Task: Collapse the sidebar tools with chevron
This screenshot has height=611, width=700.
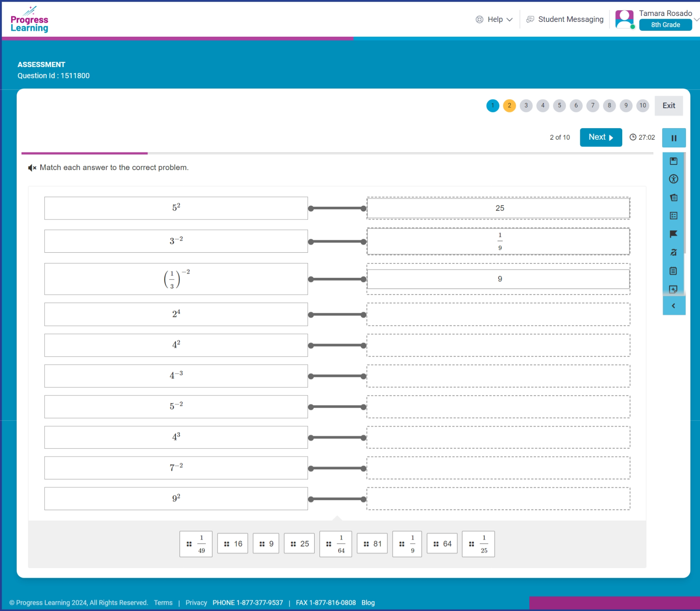Action: click(674, 306)
